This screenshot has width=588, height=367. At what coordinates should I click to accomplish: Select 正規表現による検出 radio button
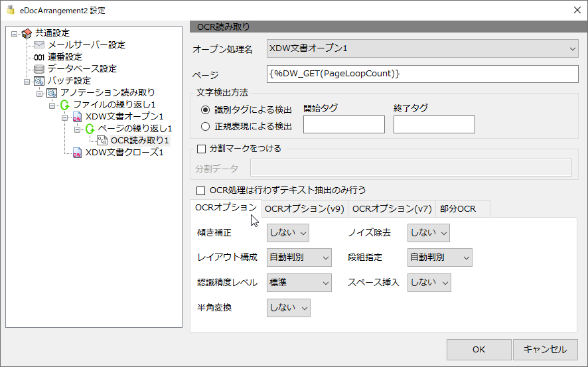205,127
